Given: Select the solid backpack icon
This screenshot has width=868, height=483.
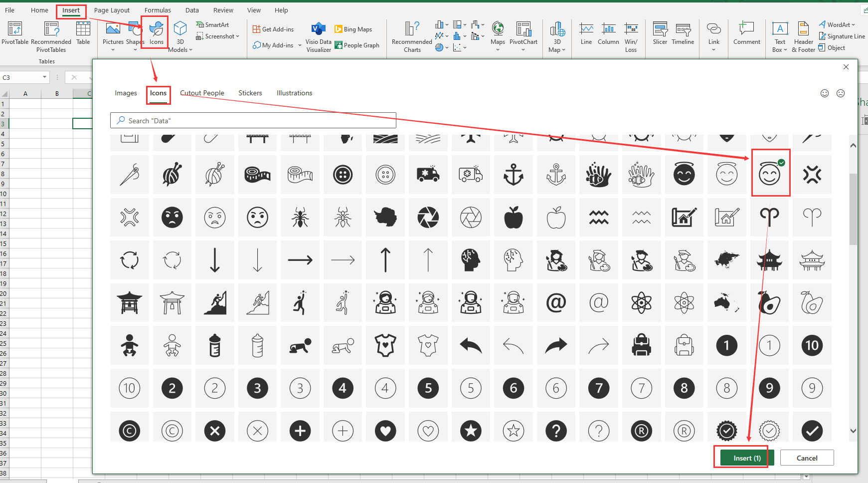Looking at the screenshot, I should click(641, 345).
